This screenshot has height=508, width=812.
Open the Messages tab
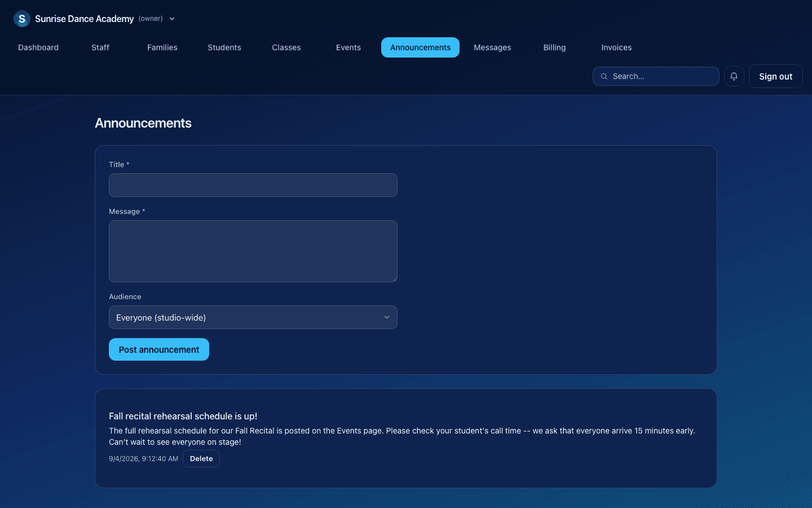pos(492,47)
